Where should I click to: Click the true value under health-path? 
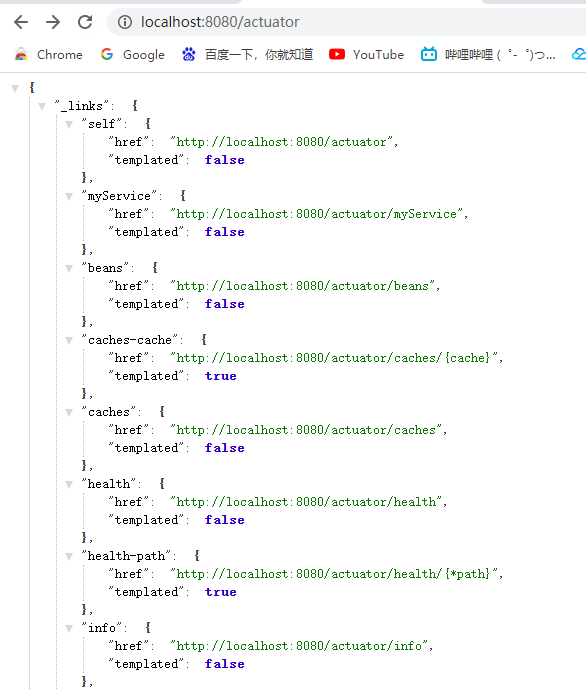[x=220, y=592]
